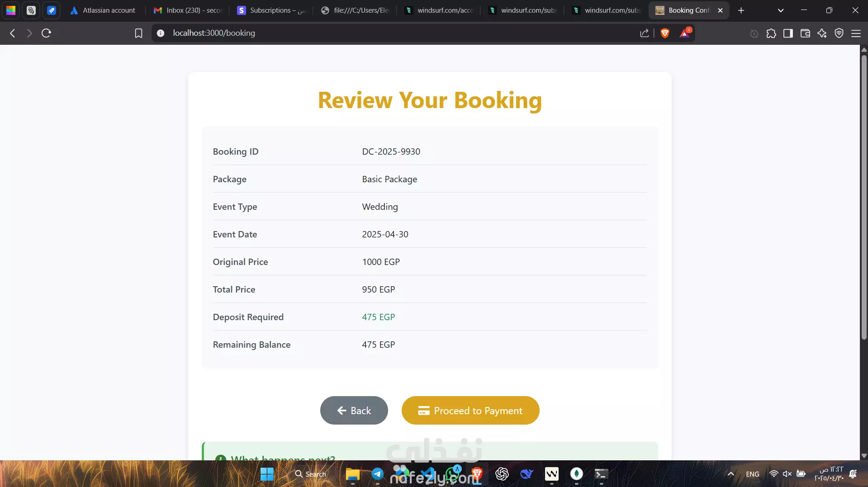This screenshot has height=487, width=868.
Task: Open Brave VPN shield icon
Action: [x=839, y=33]
